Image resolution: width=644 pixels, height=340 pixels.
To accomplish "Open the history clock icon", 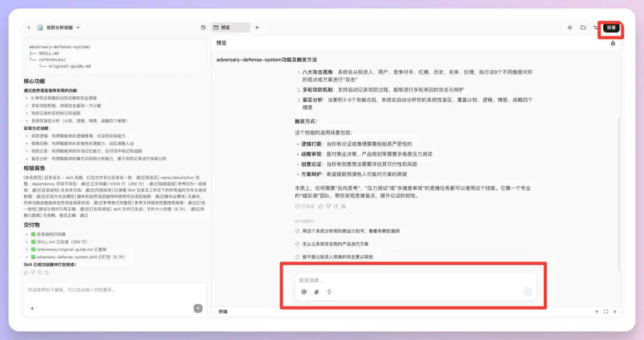I will 203,27.
